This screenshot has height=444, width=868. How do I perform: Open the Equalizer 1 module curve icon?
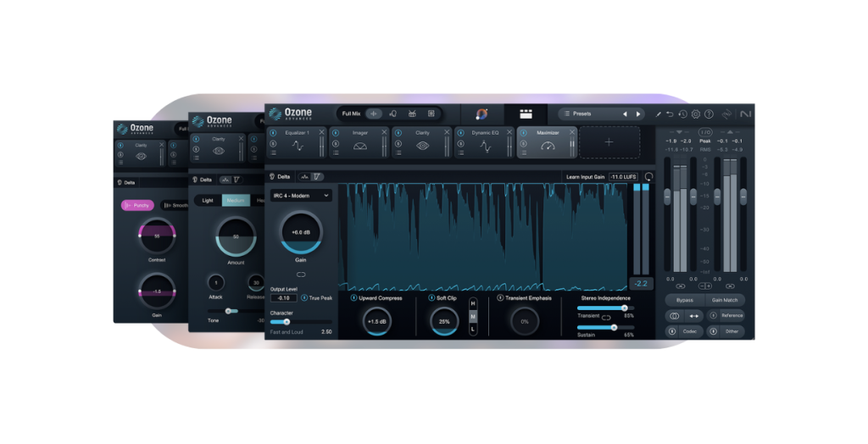coord(298,146)
